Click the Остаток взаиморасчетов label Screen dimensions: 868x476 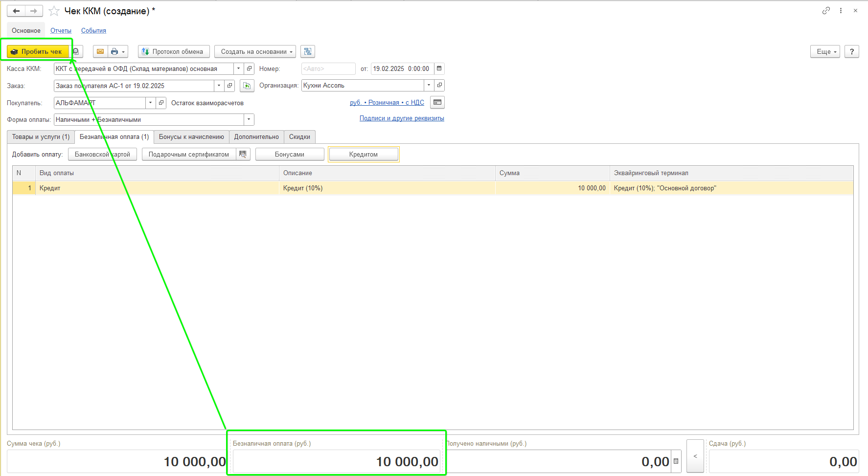[207, 103]
